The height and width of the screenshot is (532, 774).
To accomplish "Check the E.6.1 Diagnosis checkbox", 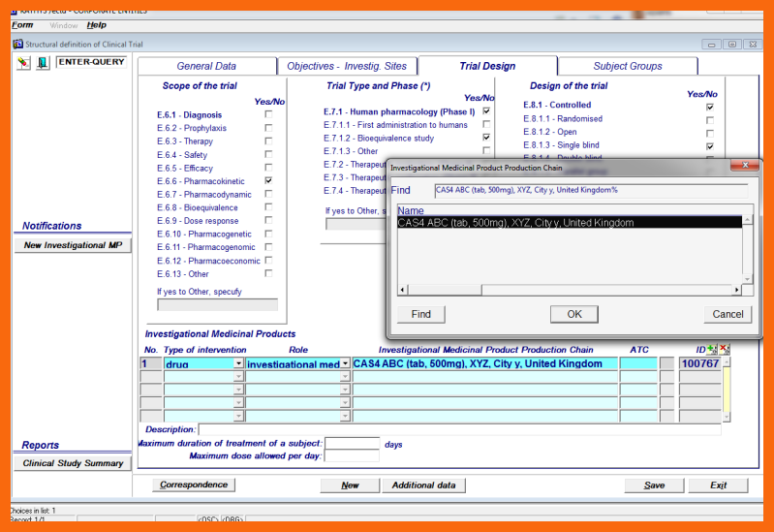I will pos(268,114).
